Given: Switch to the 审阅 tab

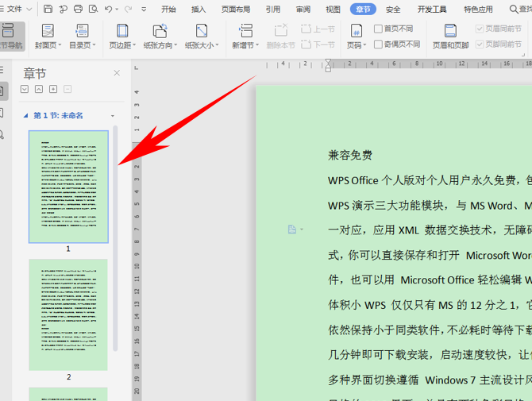Looking at the screenshot, I should pos(303,10).
